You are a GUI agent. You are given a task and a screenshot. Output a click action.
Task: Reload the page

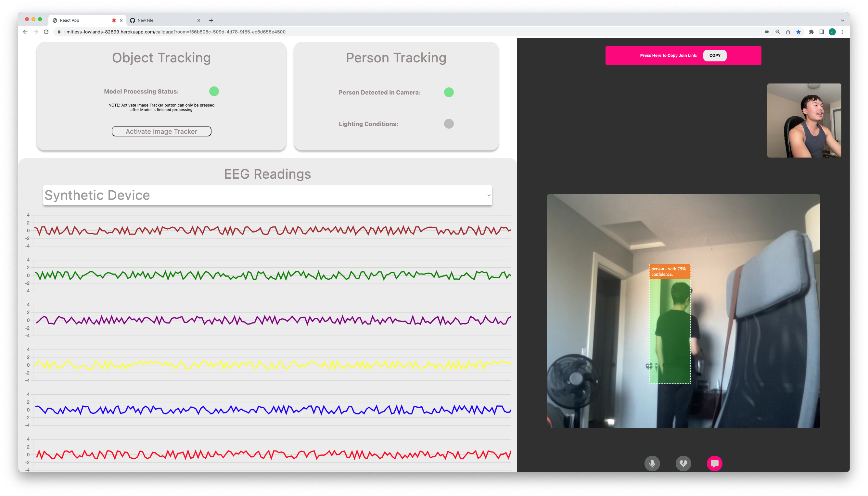click(x=46, y=32)
